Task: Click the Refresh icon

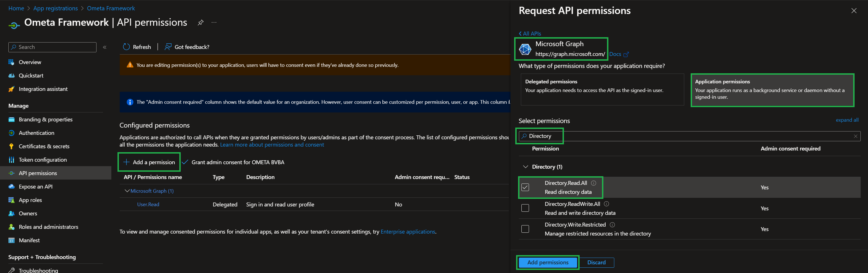Action: pos(126,47)
